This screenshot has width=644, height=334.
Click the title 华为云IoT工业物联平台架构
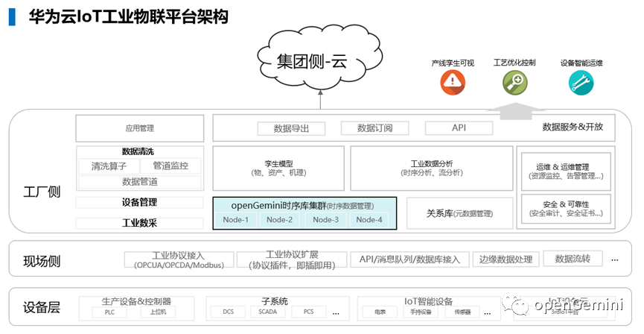click(128, 17)
